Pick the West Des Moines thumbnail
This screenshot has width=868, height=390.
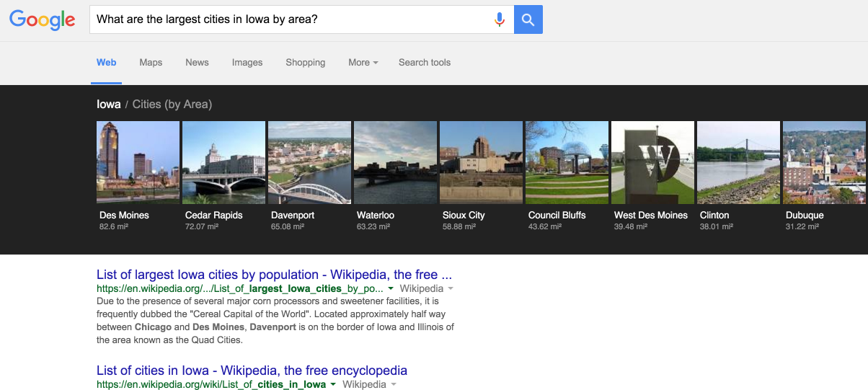pyautogui.click(x=652, y=162)
